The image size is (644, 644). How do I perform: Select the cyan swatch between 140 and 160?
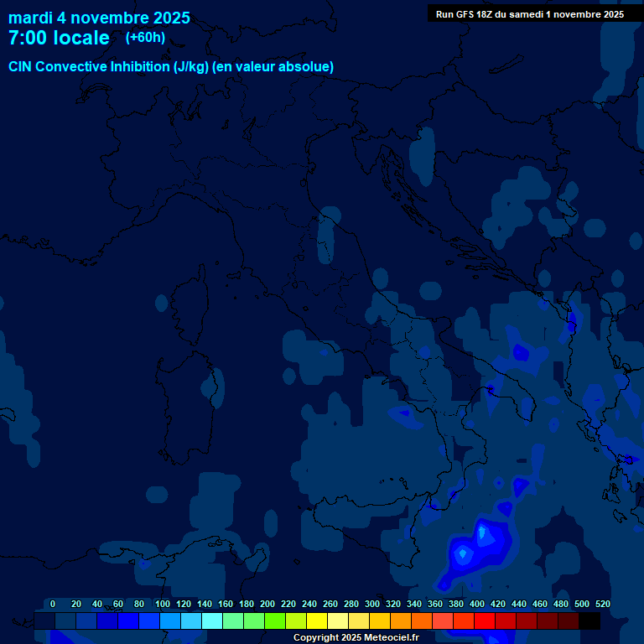tap(212, 621)
